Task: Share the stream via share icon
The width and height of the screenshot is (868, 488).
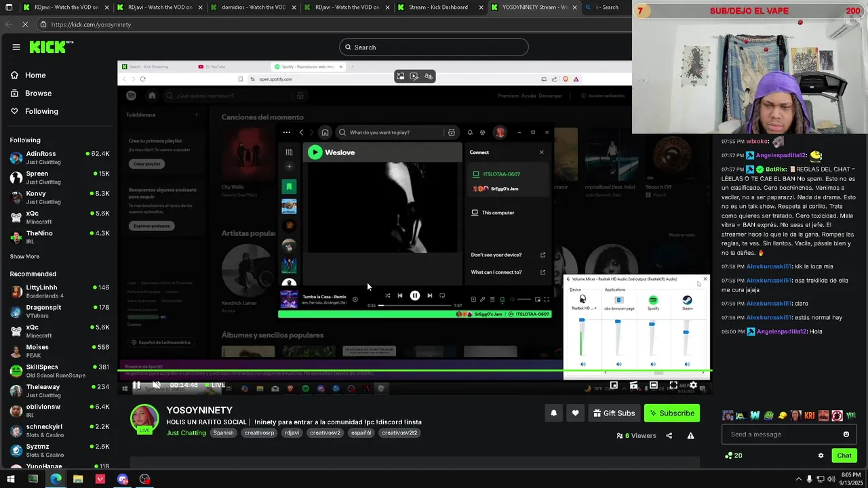Action: click(669, 436)
